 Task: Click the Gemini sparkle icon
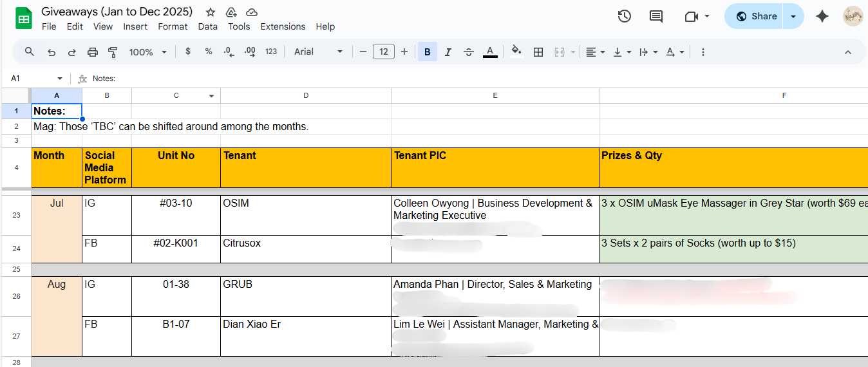pyautogui.click(x=822, y=16)
